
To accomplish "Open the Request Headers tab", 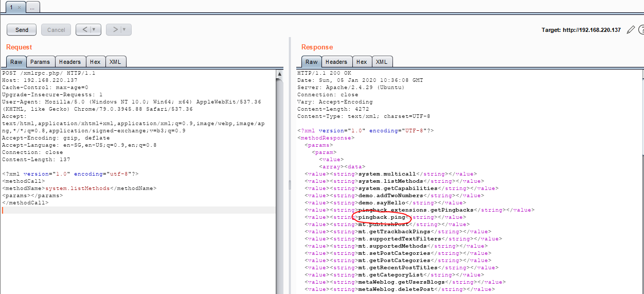I will coord(69,62).
